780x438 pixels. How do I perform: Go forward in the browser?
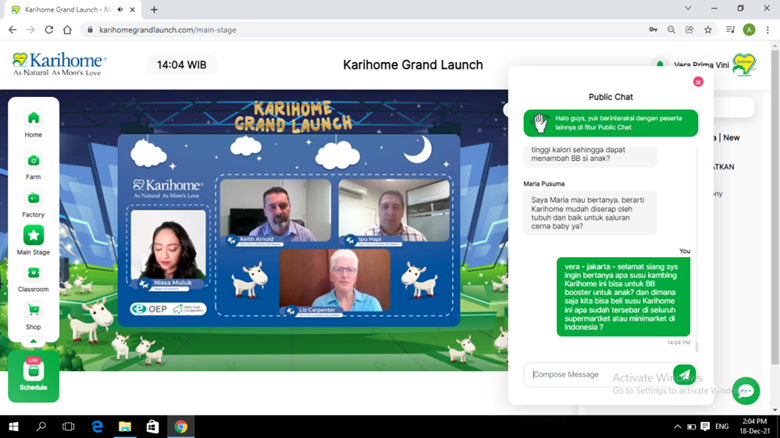(31, 30)
